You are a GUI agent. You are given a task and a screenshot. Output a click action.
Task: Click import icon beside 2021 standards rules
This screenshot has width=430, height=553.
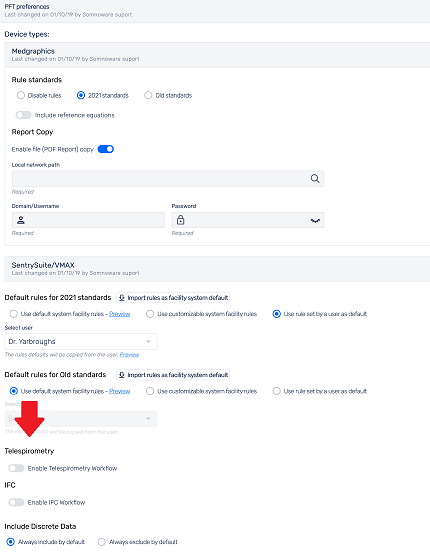click(122, 298)
